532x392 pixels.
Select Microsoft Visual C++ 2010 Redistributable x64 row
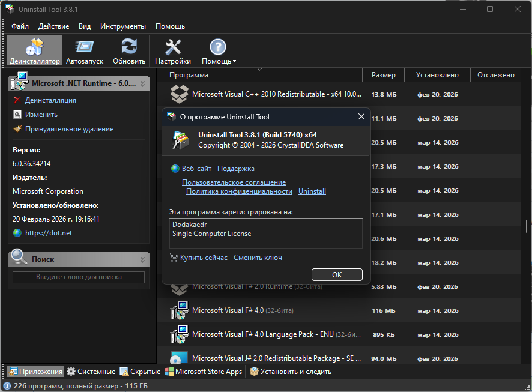339,94
